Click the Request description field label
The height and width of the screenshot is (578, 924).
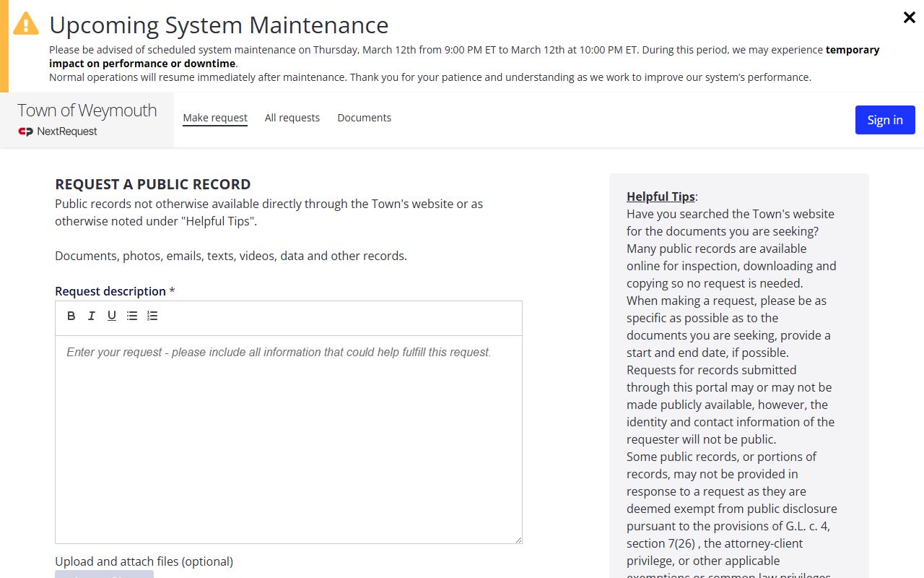click(x=110, y=291)
